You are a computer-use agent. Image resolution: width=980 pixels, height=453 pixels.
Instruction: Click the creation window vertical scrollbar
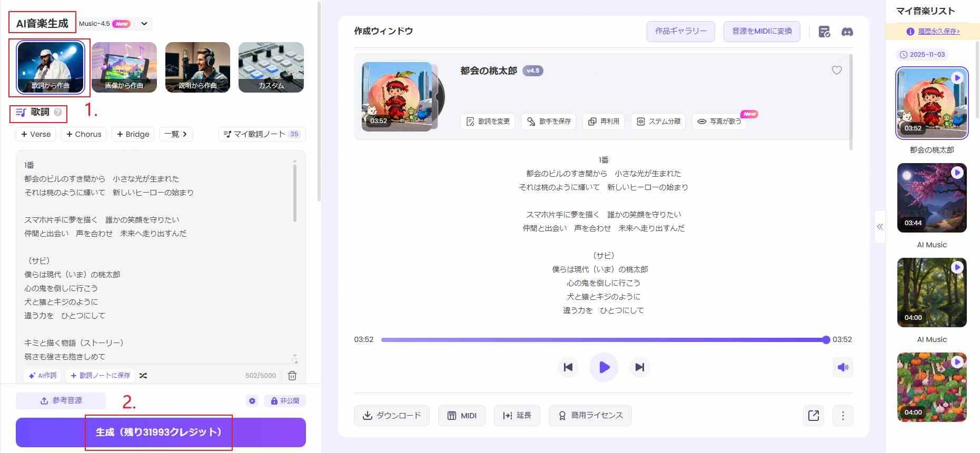click(x=850, y=103)
